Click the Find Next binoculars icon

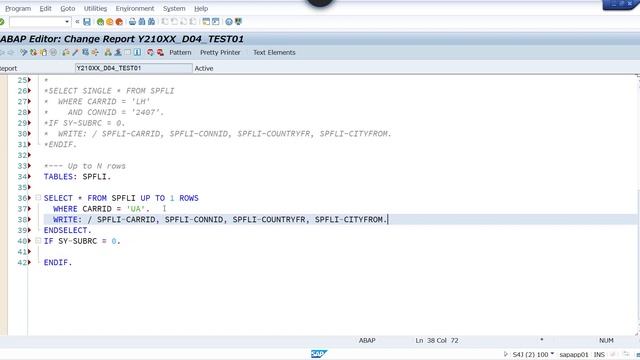pos(151,22)
